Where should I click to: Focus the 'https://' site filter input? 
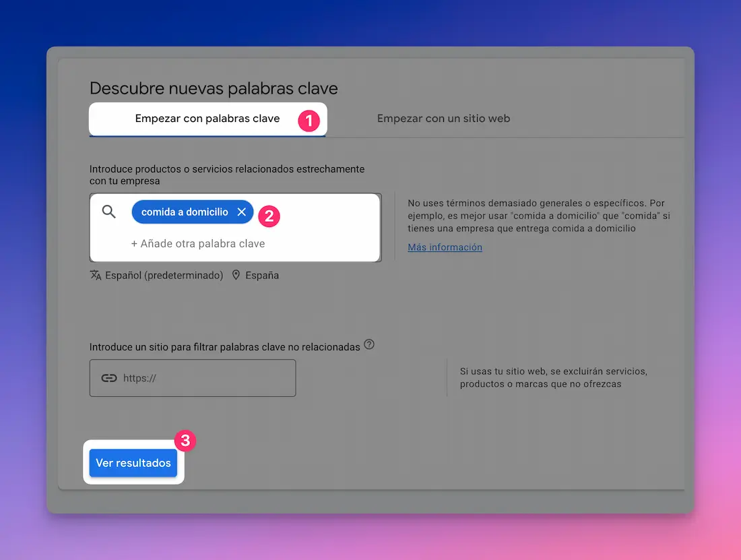[202, 378]
